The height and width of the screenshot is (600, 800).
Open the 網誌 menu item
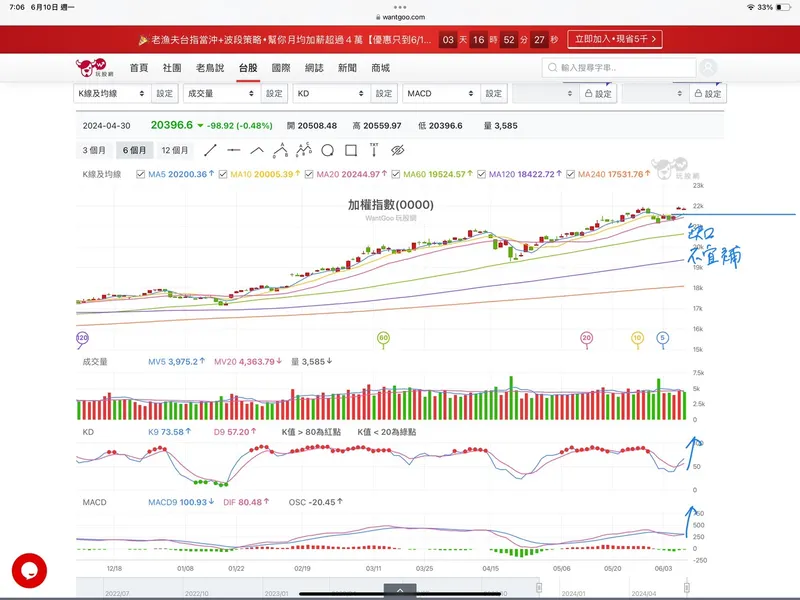click(x=314, y=68)
